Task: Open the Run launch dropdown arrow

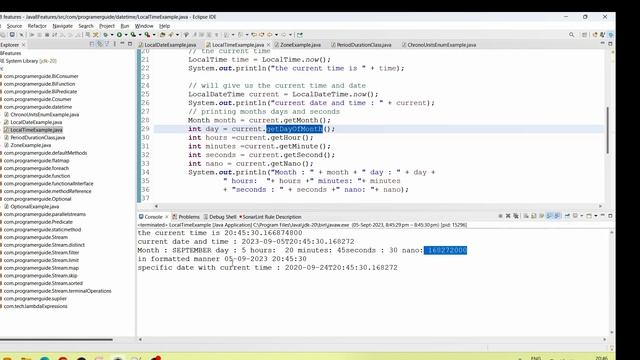Action: click(126, 35)
